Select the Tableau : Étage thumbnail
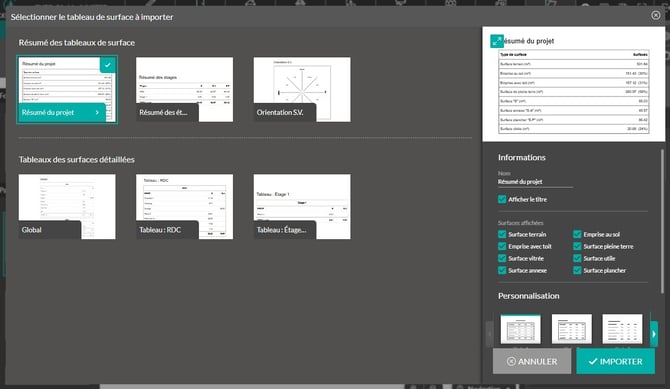Image resolution: width=670 pixels, height=389 pixels. click(302, 206)
